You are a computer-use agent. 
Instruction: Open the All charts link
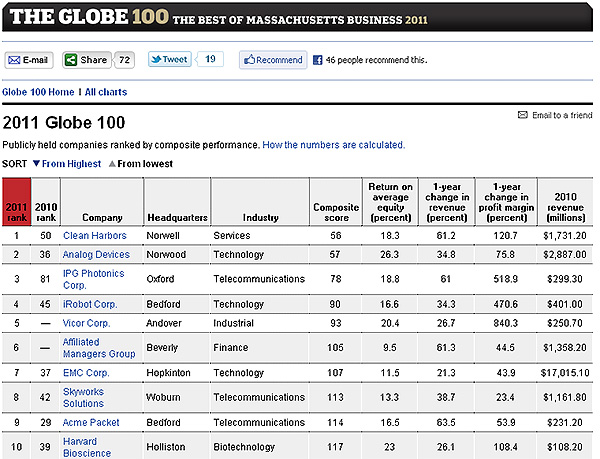tap(106, 92)
